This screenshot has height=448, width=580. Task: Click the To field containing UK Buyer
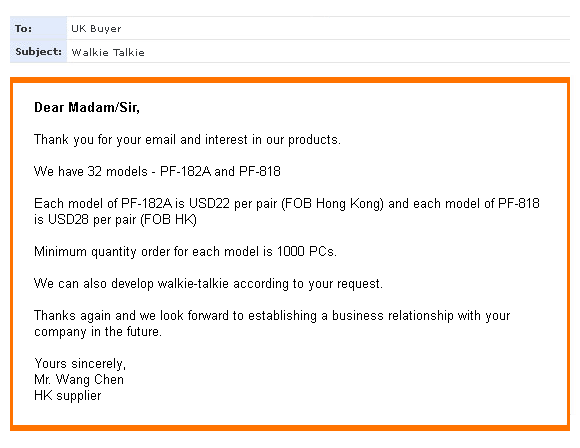318,28
